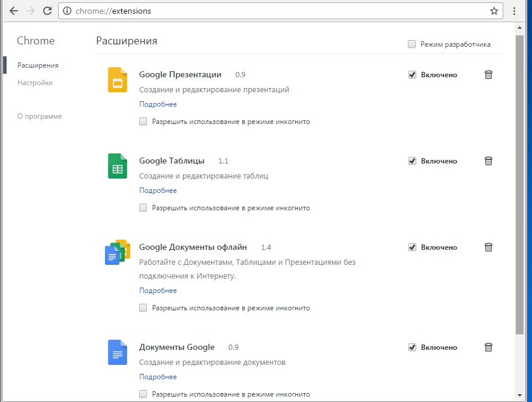Click description Создание и редактирование документов
532x402 pixels.
(x=212, y=362)
